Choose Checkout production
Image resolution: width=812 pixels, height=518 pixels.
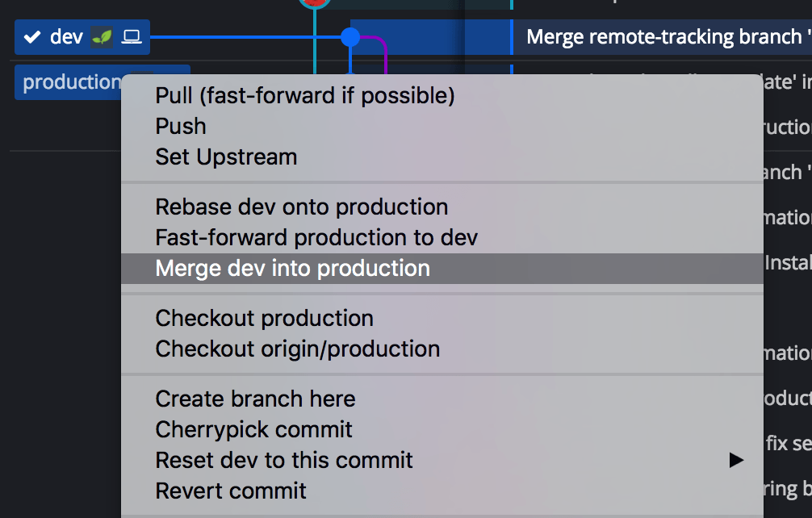coord(264,318)
